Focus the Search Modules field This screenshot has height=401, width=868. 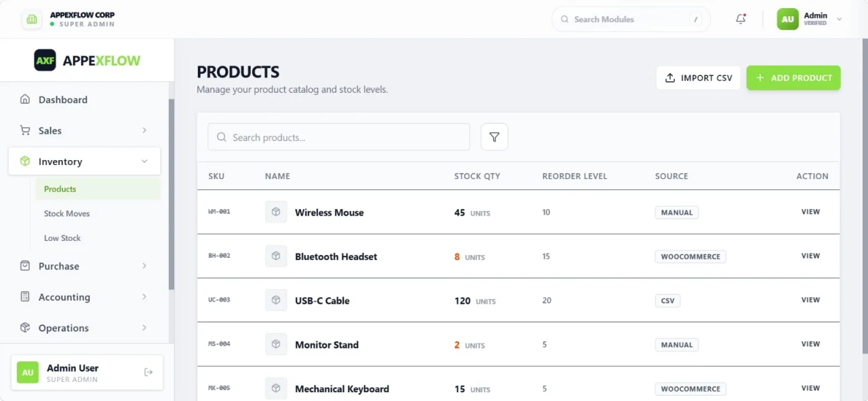[x=631, y=19]
